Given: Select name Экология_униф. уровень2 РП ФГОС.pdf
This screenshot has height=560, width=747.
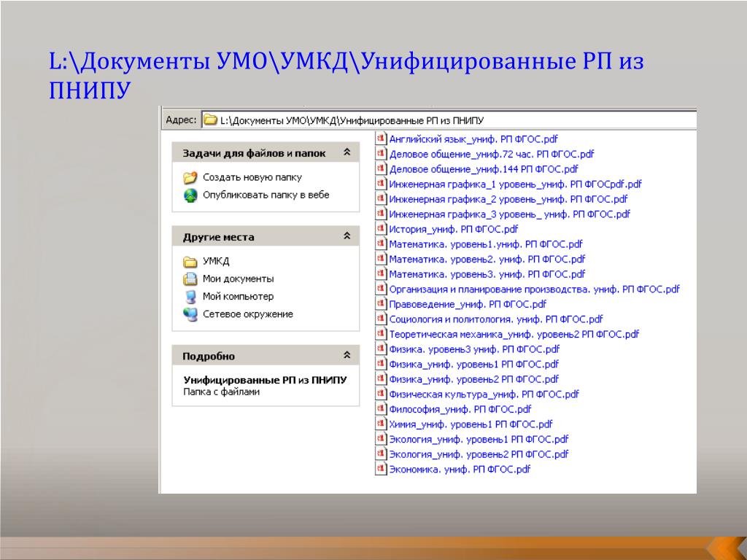Looking at the screenshot, I should (x=479, y=454).
